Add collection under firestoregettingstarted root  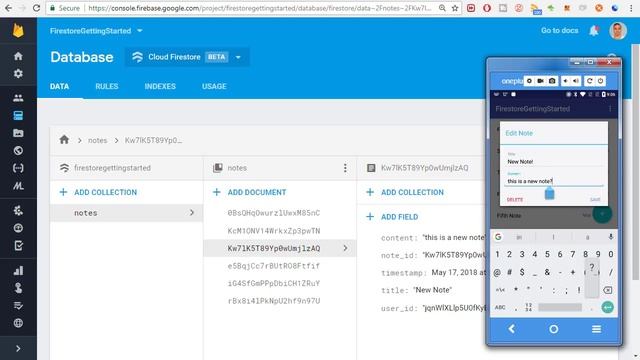pyautogui.click(x=98, y=192)
